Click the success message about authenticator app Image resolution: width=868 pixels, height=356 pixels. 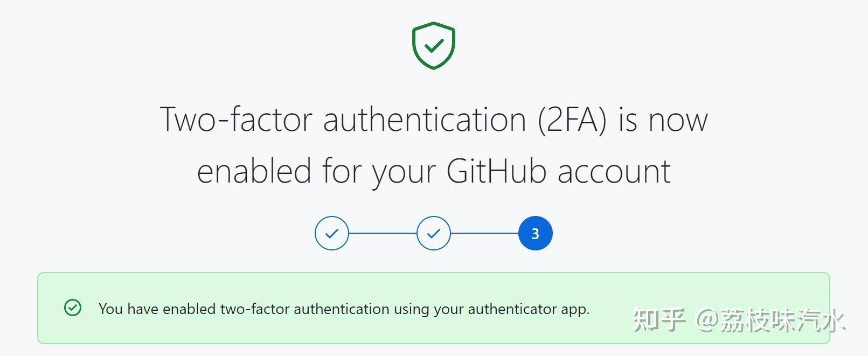click(x=344, y=309)
